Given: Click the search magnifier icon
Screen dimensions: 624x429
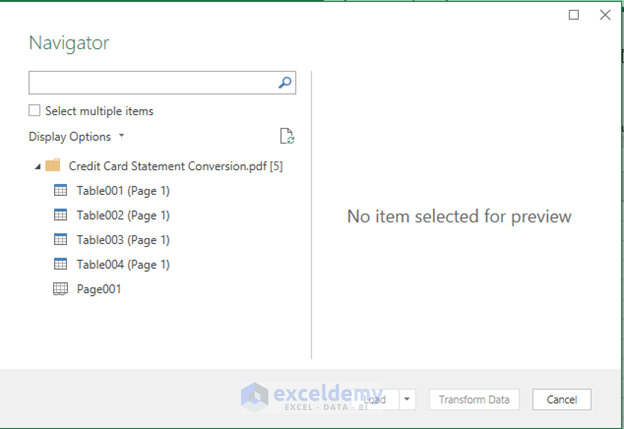Looking at the screenshot, I should [285, 83].
